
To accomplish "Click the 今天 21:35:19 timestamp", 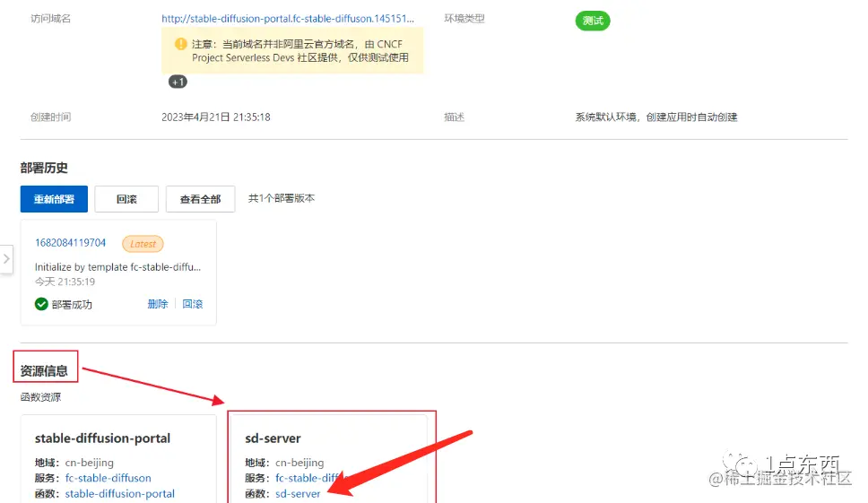I will (65, 282).
